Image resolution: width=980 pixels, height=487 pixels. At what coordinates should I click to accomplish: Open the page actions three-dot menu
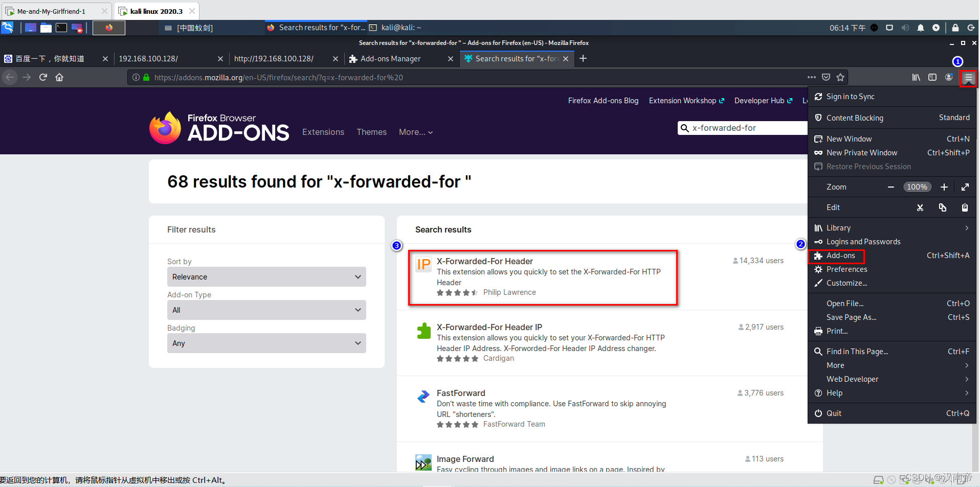click(812, 77)
